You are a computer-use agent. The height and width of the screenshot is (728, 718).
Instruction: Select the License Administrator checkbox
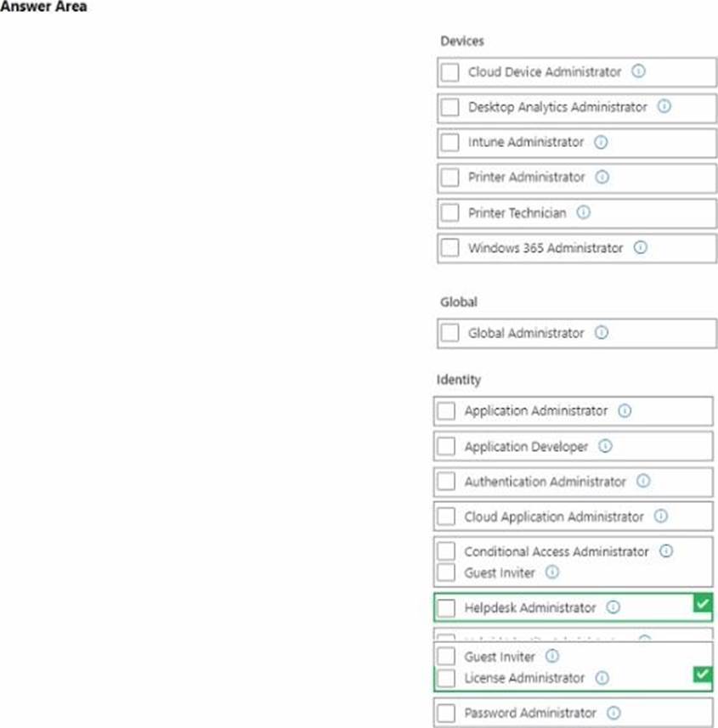point(447,678)
